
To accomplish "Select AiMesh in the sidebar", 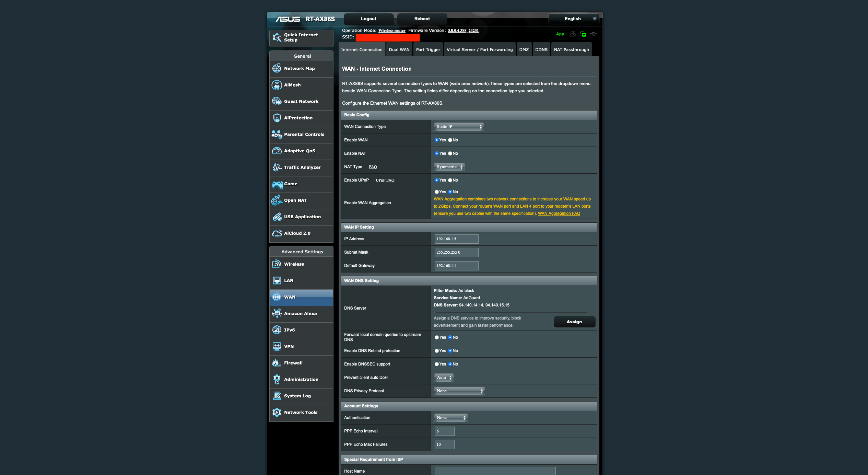I will pyautogui.click(x=292, y=85).
